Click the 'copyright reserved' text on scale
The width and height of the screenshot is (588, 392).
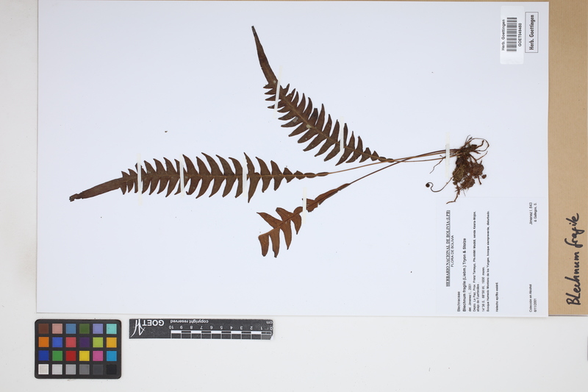coord(191,323)
